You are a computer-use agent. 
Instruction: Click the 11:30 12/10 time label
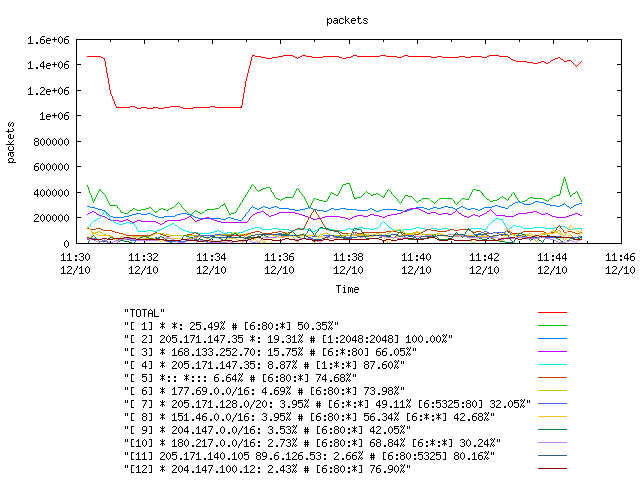76,264
